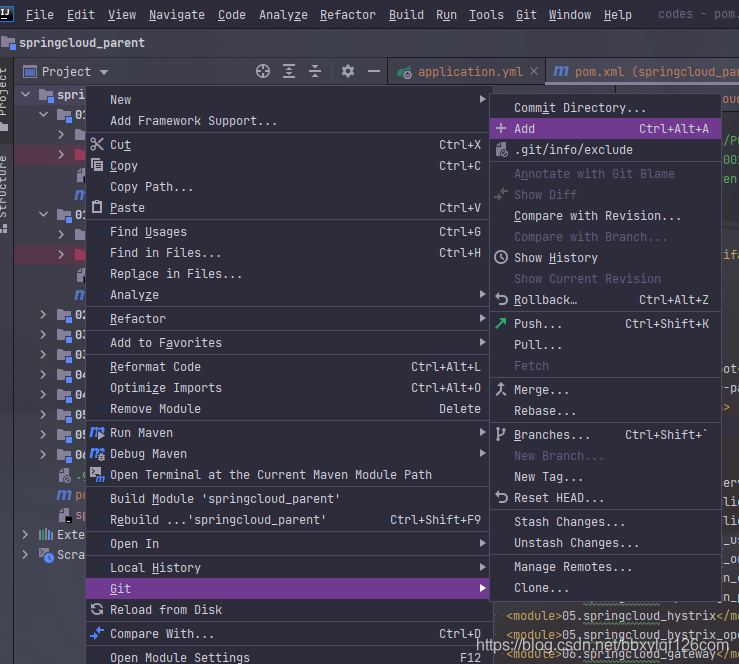
Task: Expand the Scratches and Consoles node
Action: click(25, 555)
